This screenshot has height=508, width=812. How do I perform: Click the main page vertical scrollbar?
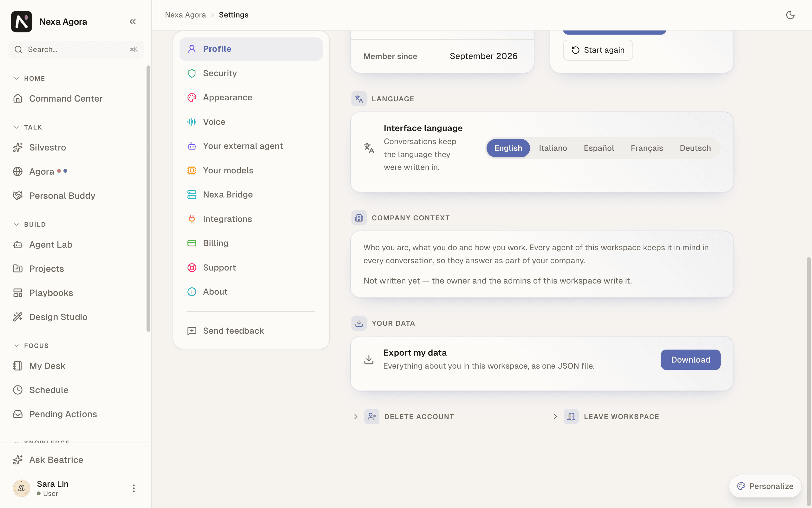[x=809, y=381]
